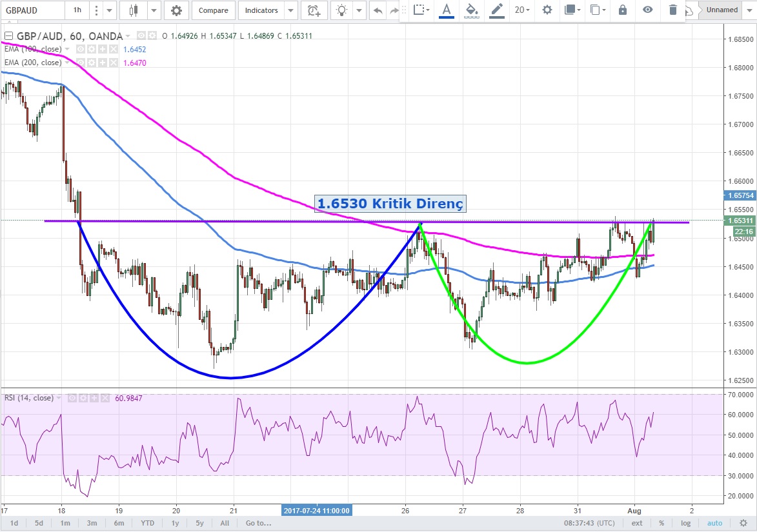The height and width of the screenshot is (532, 757).
Task: Toggle log scale at bottom right
Action: coord(685,523)
